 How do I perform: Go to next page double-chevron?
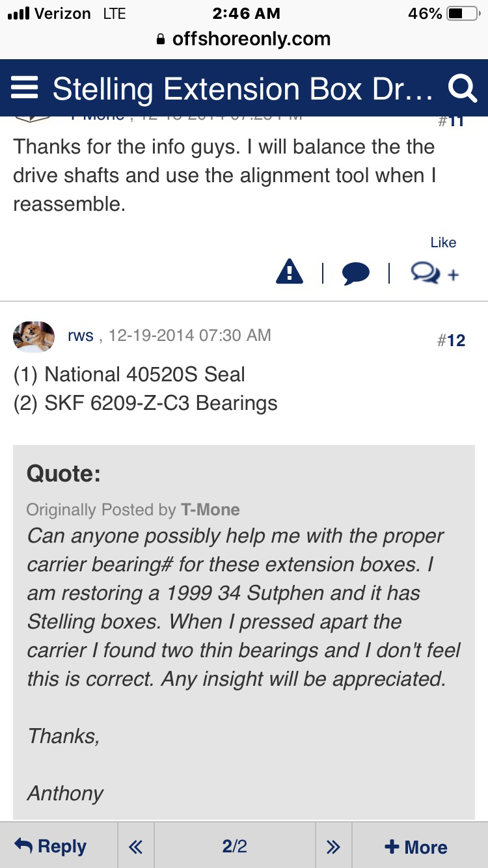(x=333, y=847)
